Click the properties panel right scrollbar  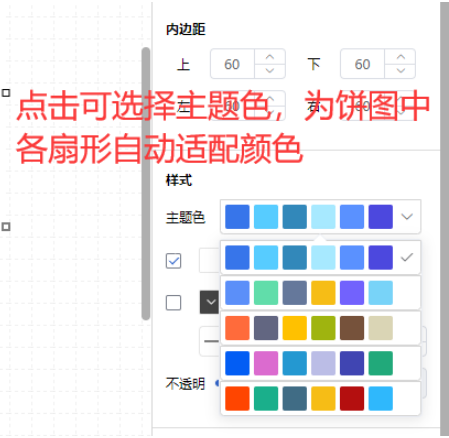(x=444, y=219)
